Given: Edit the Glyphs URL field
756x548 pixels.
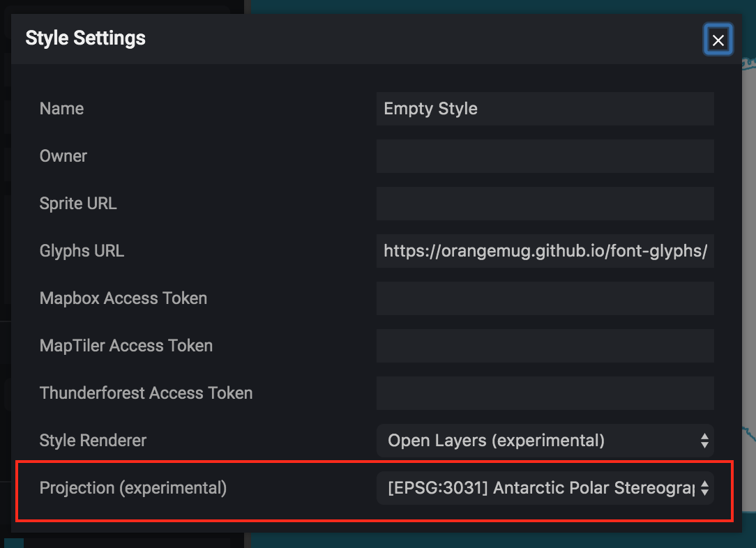Looking at the screenshot, I should pos(545,251).
